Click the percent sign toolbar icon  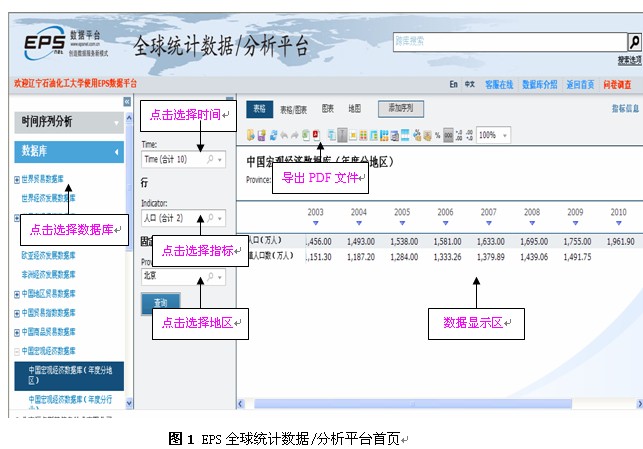coord(438,135)
